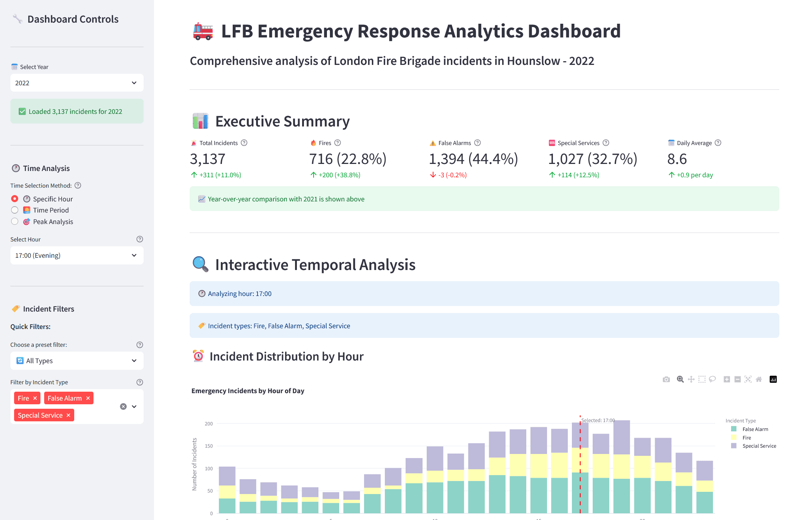Image resolution: width=812 pixels, height=520 pixels.
Task: Expand the Select Hour dropdown
Action: click(x=77, y=255)
